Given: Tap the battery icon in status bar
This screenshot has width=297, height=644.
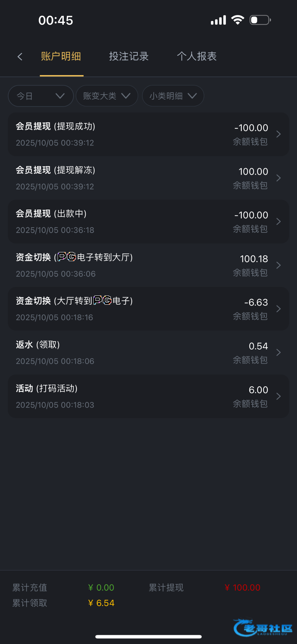Looking at the screenshot, I should click(x=260, y=20).
